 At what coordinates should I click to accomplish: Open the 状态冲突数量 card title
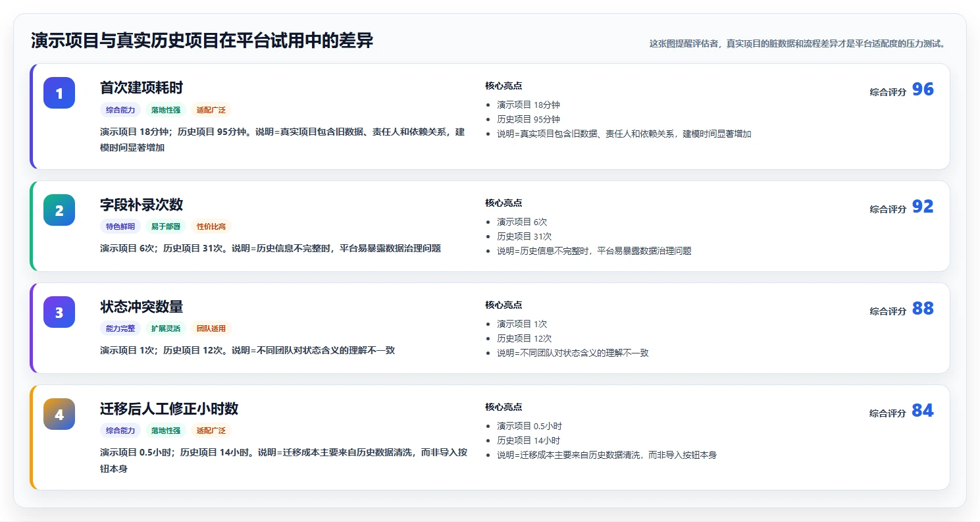[142, 307]
